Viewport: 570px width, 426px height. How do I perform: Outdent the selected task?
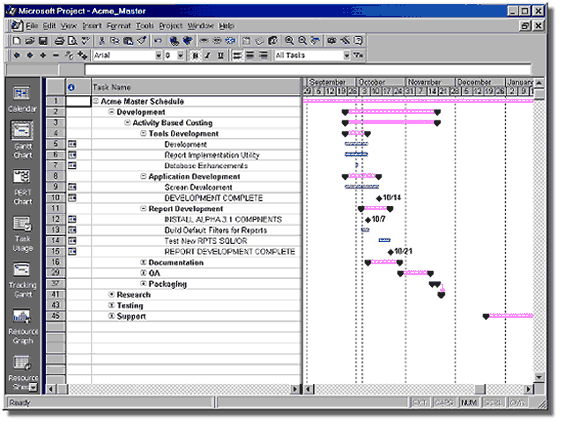coord(17,55)
